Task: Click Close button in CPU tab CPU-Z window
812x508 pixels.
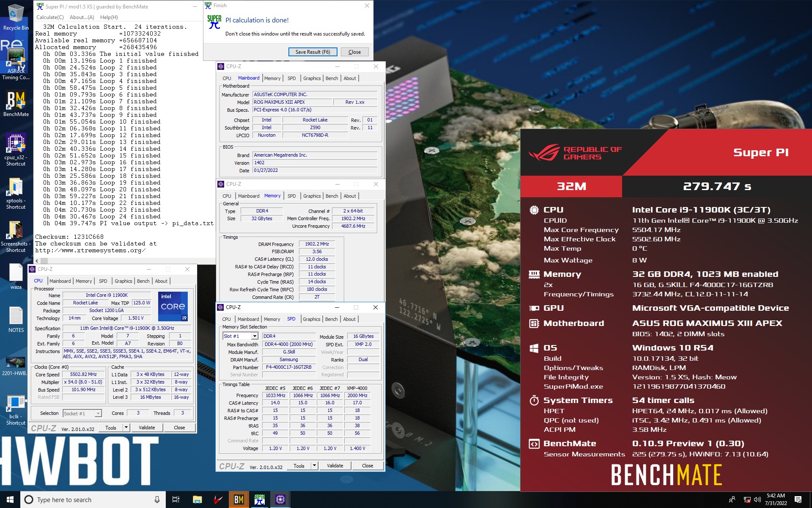Action: [179, 428]
